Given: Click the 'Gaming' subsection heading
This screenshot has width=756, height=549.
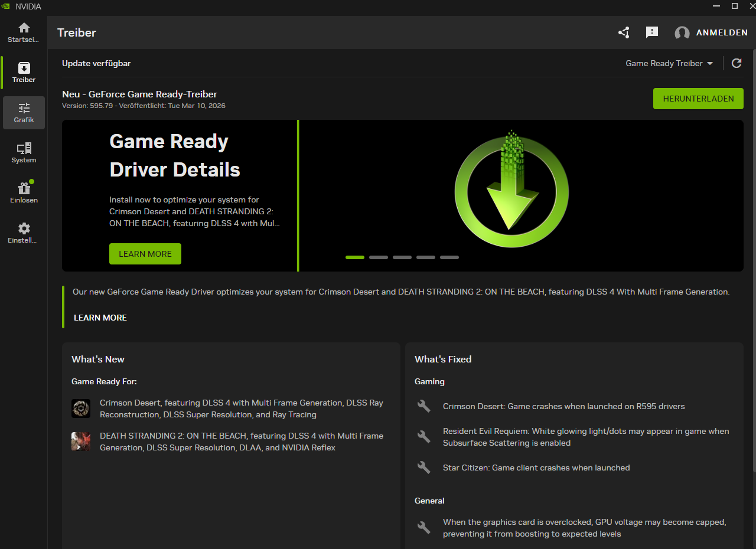Looking at the screenshot, I should coord(429,381).
